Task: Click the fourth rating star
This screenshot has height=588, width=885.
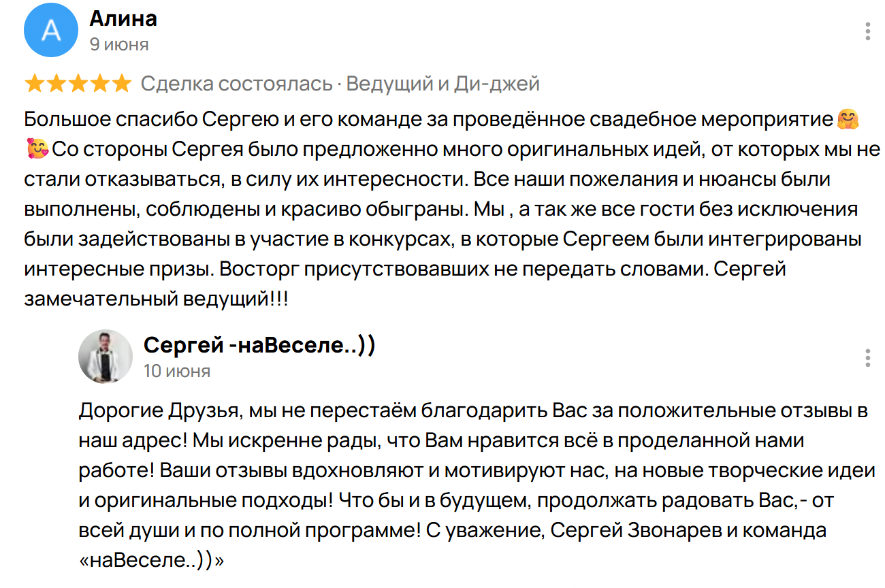Action: point(99,84)
